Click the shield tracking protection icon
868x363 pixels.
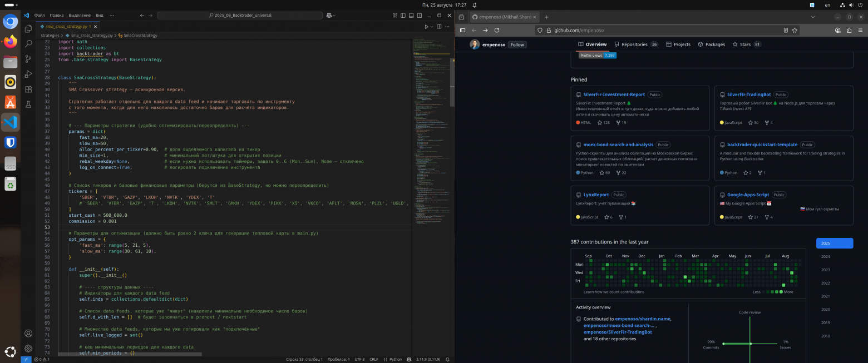click(540, 31)
